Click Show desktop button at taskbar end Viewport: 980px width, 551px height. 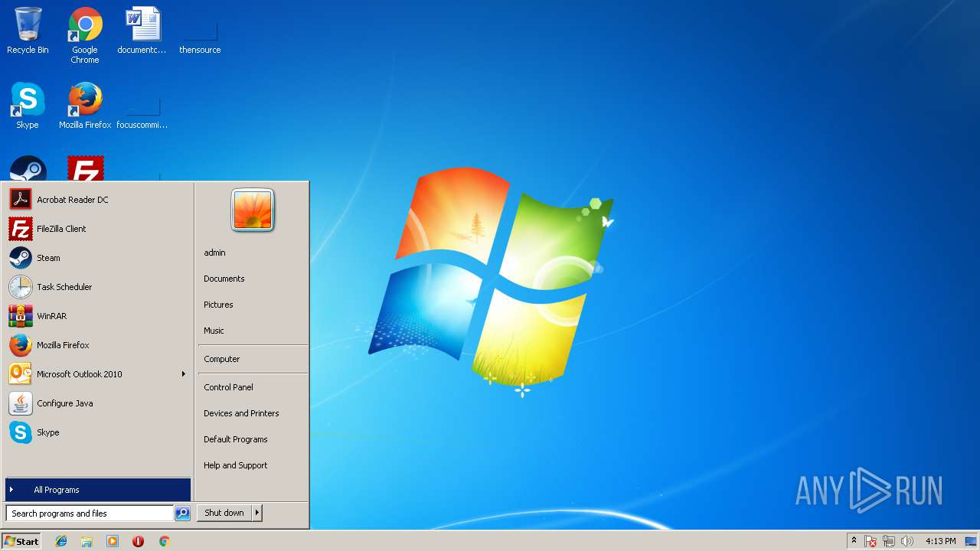pyautogui.click(x=972, y=541)
